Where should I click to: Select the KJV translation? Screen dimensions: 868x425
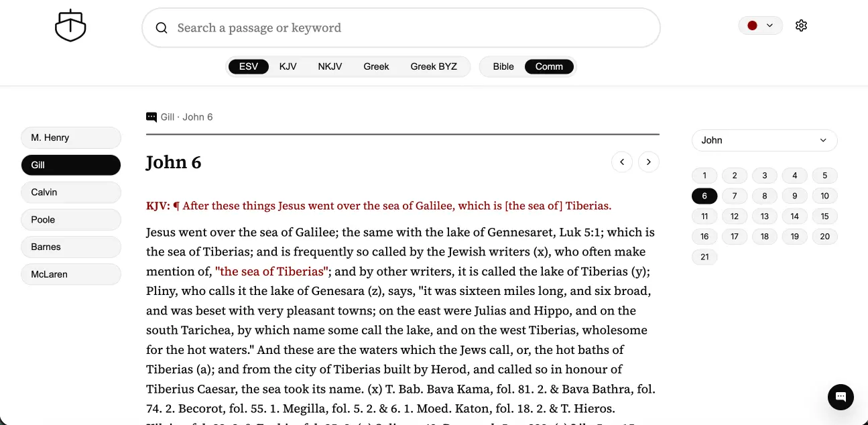tap(288, 66)
